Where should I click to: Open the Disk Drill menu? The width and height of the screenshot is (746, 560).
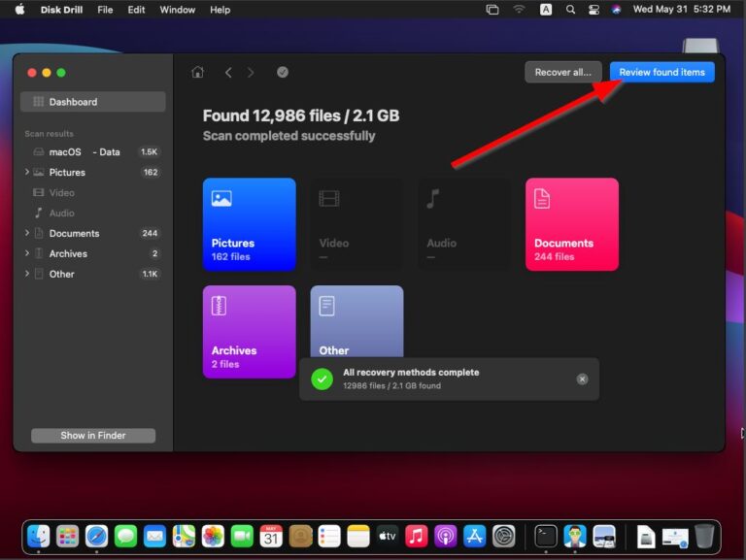[61, 10]
